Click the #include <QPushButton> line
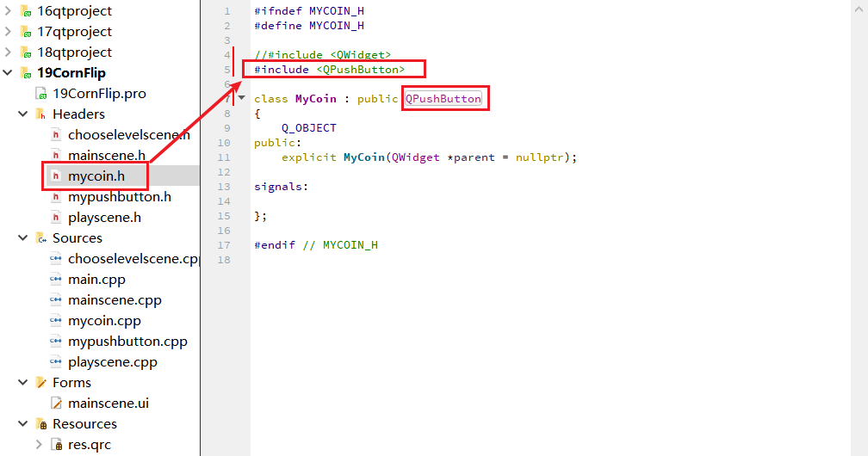This screenshot has width=868, height=456. click(x=329, y=69)
